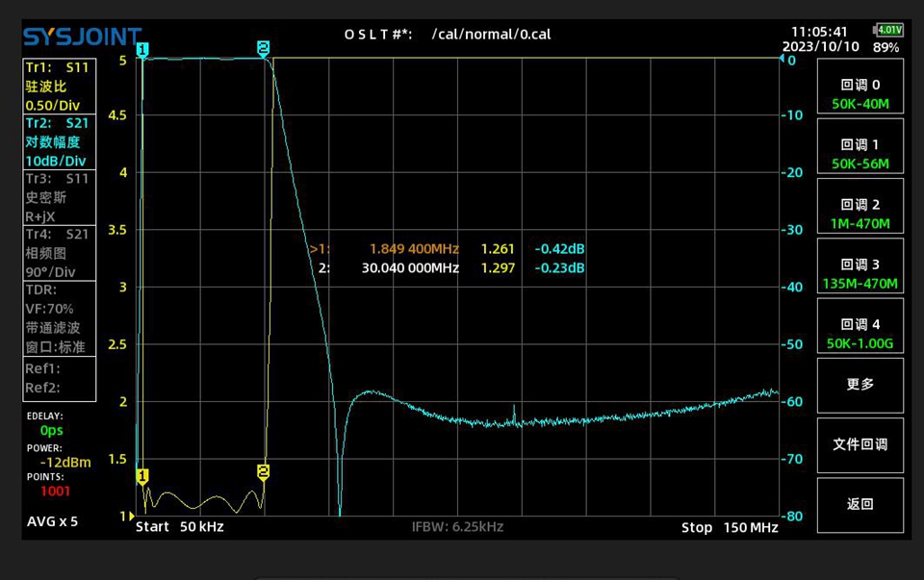Click the SYSJOINT logo
The width and height of the screenshot is (924, 580).
point(82,38)
